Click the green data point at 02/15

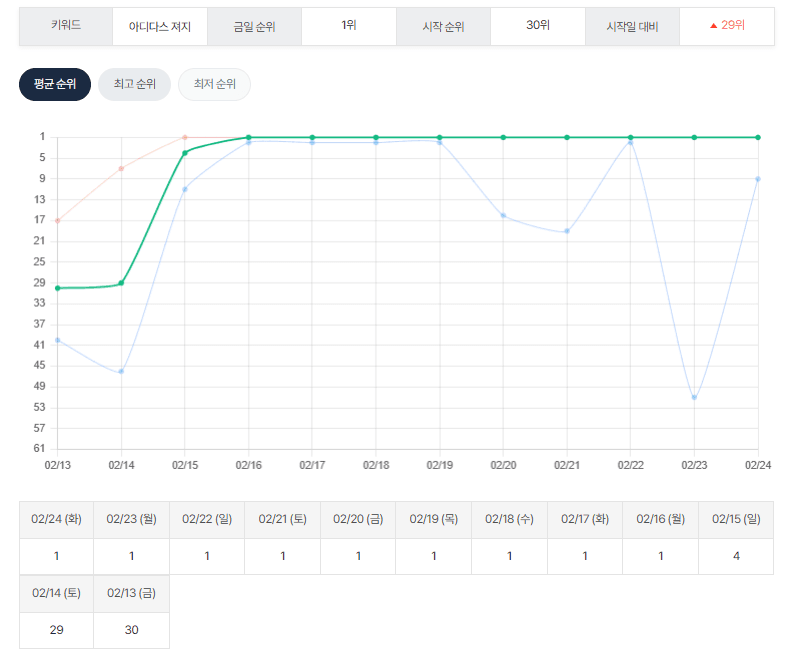(x=185, y=152)
